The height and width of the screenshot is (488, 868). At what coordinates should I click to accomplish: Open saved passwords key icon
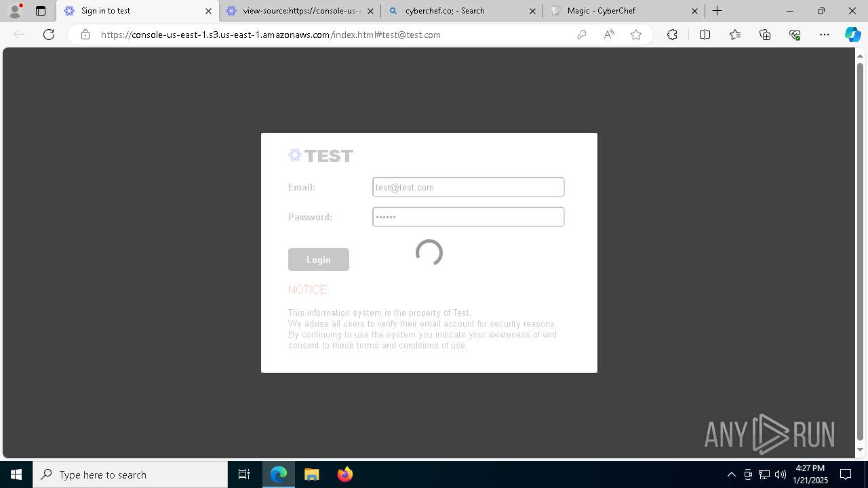581,35
